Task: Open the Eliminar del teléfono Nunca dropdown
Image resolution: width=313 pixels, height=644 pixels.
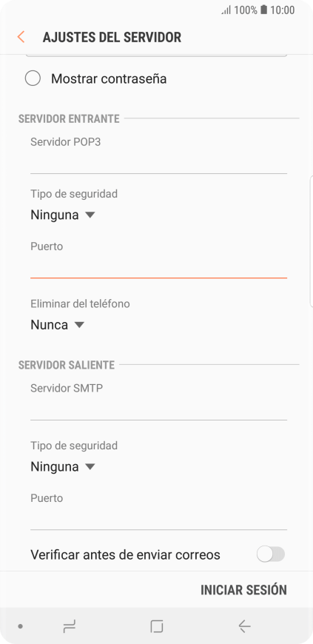Action: (58, 325)
